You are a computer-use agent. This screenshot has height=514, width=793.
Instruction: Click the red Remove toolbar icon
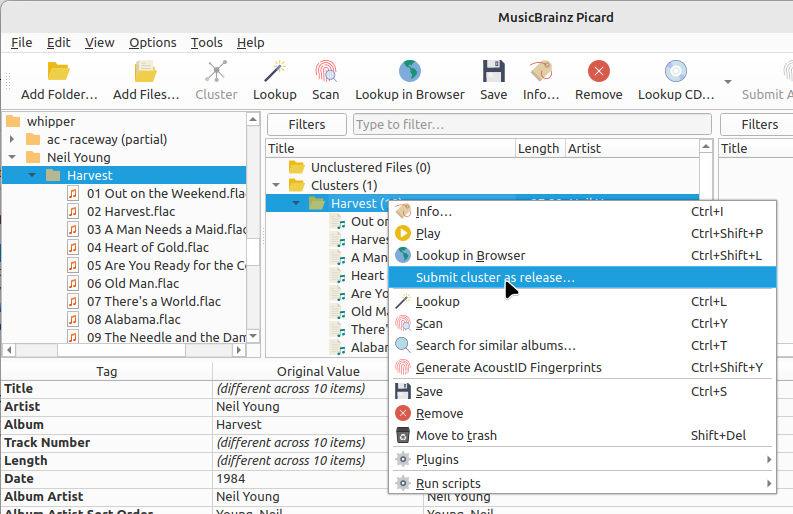coord(598,72)
